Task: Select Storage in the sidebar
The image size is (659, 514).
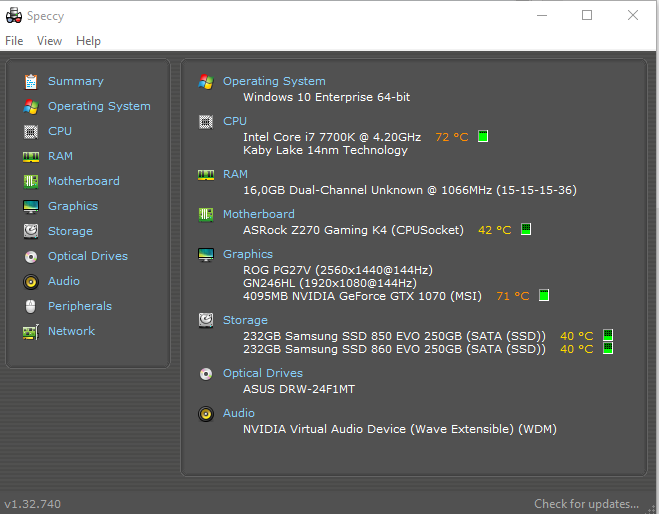Action: (70, 231)
